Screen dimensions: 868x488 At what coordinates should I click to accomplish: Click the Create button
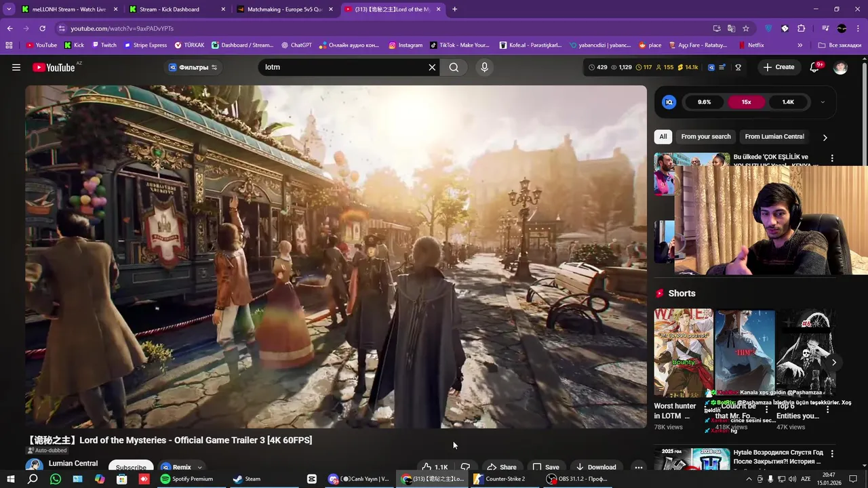tap(778, 67)
